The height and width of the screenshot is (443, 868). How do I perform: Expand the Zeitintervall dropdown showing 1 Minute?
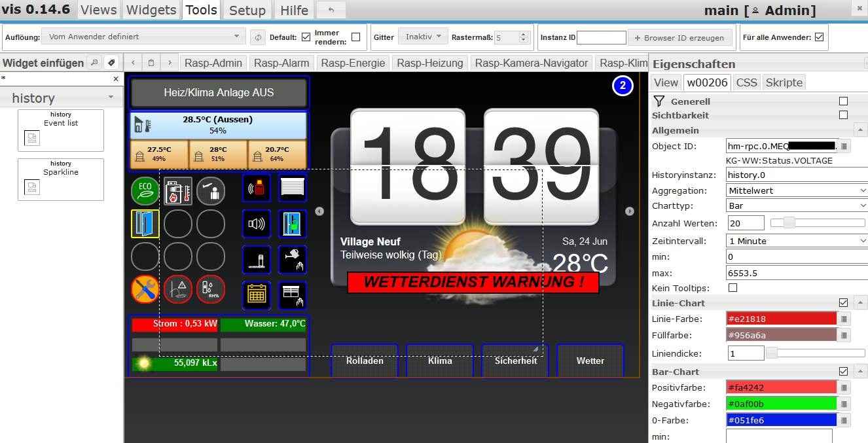coord(797,241)
